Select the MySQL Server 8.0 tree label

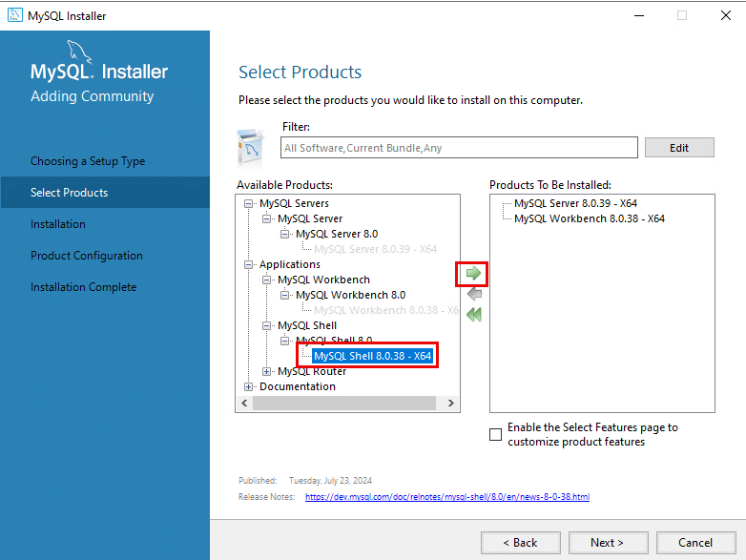(x=337, y=234)
